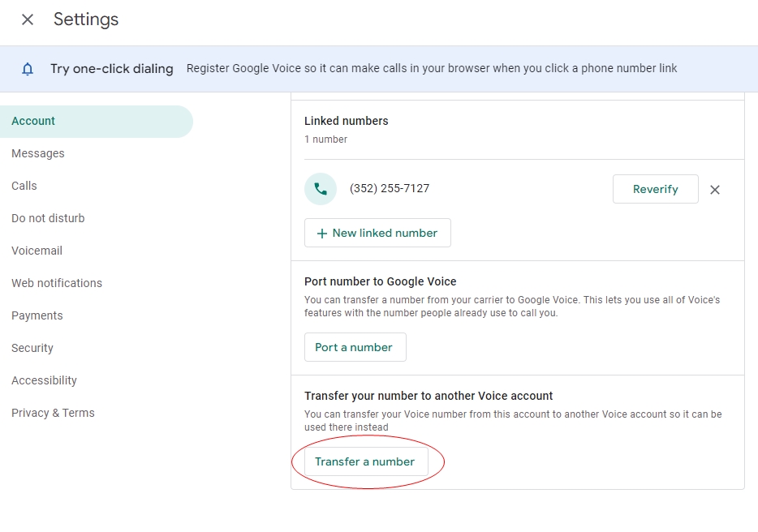Close Settings with the X icon
The image size is (758, 532).
coord(27,19)
